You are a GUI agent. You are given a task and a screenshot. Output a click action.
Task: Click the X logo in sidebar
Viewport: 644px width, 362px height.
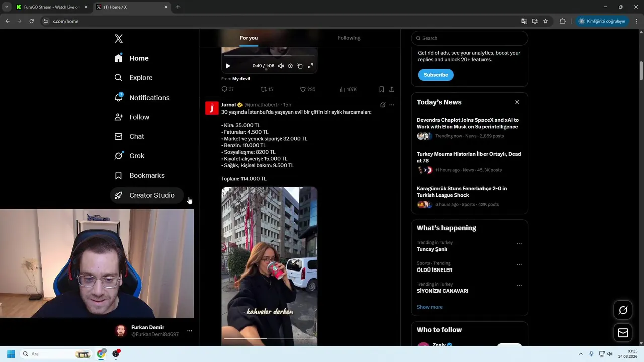point(119,39)
